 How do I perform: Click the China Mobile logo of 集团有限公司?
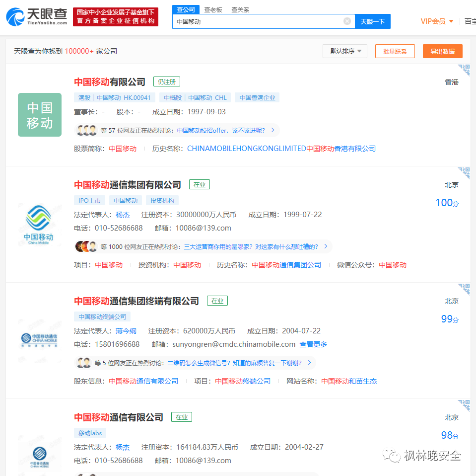click(39, 225)
